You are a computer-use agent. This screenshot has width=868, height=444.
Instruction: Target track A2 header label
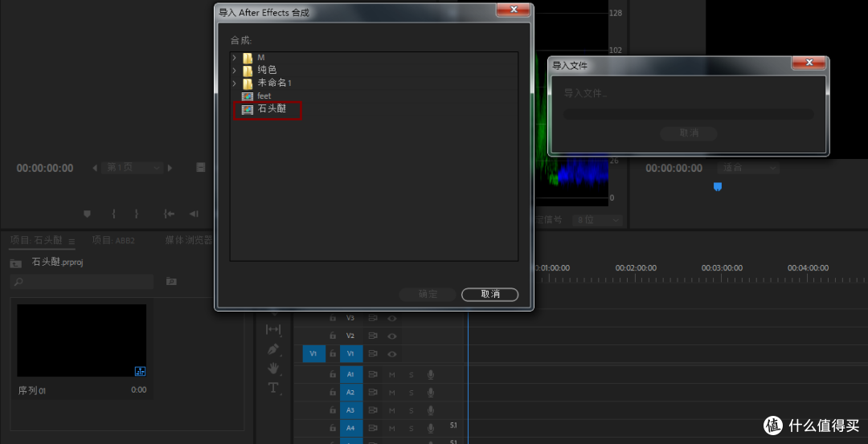(x=351, y=393)
